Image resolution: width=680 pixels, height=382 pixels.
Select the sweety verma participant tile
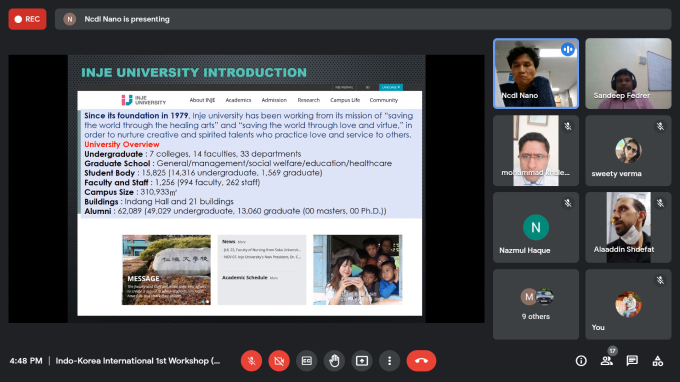[628, 150]
